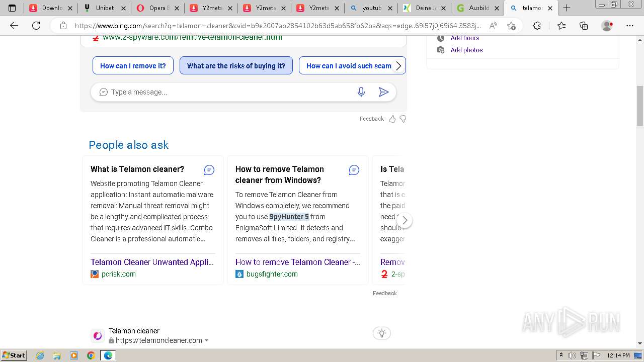
Task: Close the Unibet tab
Action: click(123, 8)
